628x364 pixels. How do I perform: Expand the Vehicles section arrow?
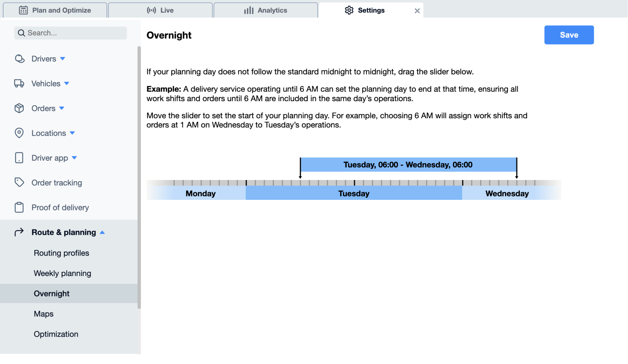pyautogui.click(x=67, y=84)
